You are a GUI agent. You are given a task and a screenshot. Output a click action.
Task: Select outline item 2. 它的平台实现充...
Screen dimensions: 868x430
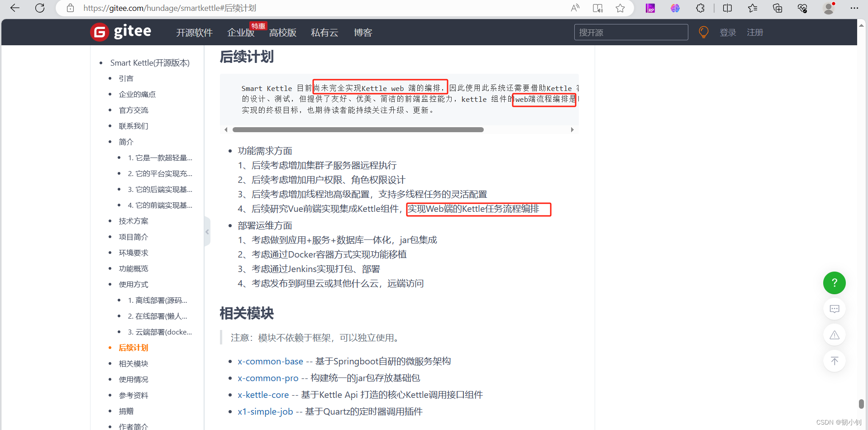pyautogui.click(x=160, y=173)
